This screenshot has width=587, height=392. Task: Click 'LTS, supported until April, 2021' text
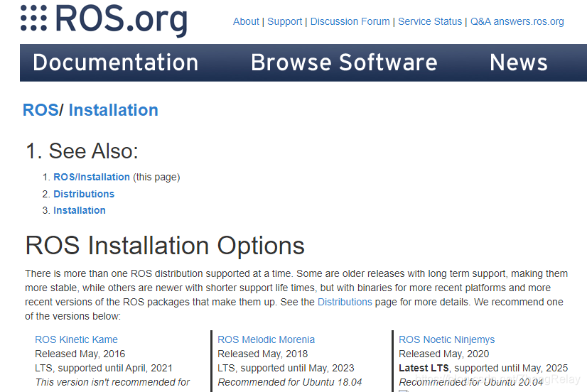(104, 368)
